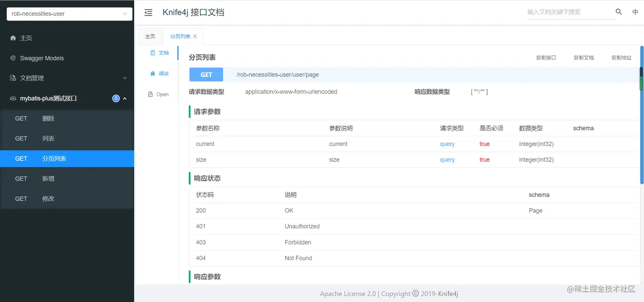Screen dimensions: 644x302
Task: Click 复制地址 to copy address
Action: [x=621, y=57]
